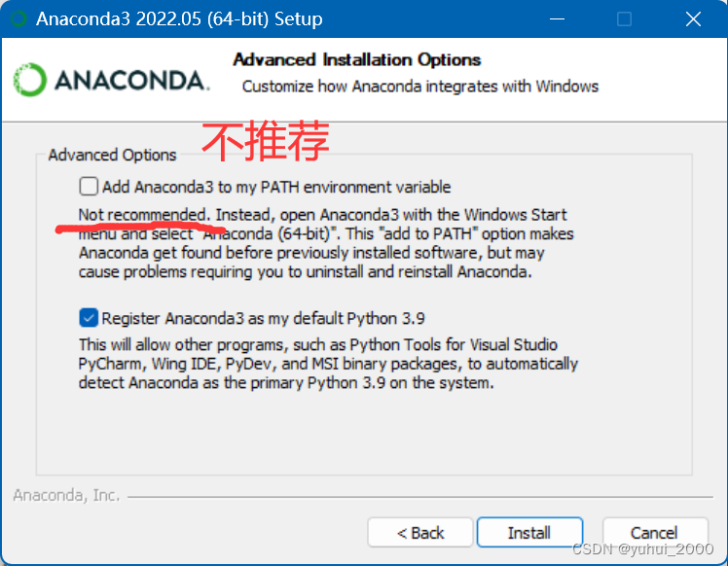Viewport: 728px width, 566px height.
Task: Click the 'Advanced Installation Options' heading
Action: [x=356, y=60]
